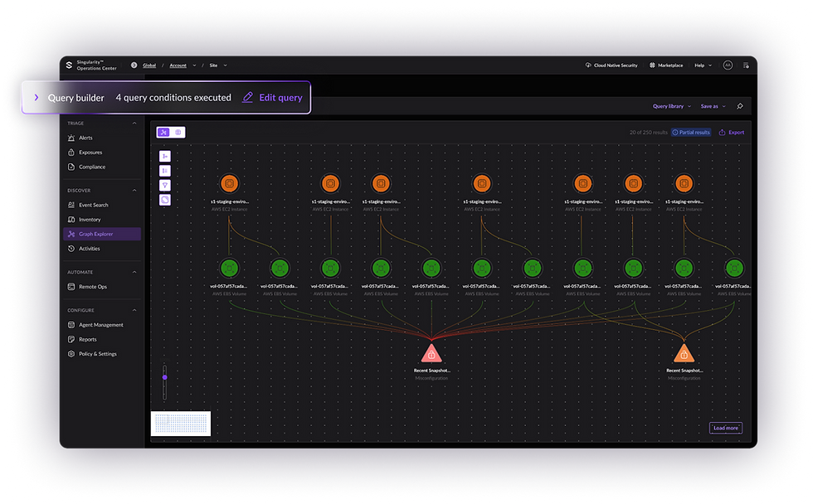This screenshot has width=813, height=504.
Task: Select the last orange EC2 instance node
Action: [684, 183]
